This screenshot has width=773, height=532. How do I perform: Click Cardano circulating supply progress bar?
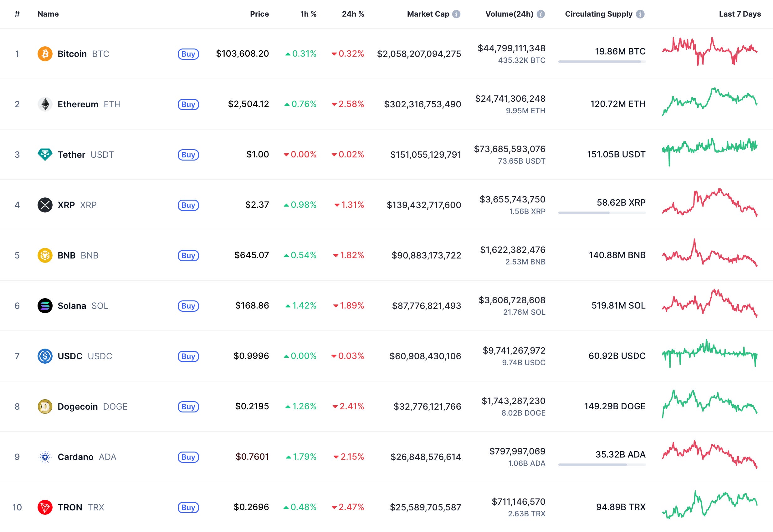pos(602,465)
